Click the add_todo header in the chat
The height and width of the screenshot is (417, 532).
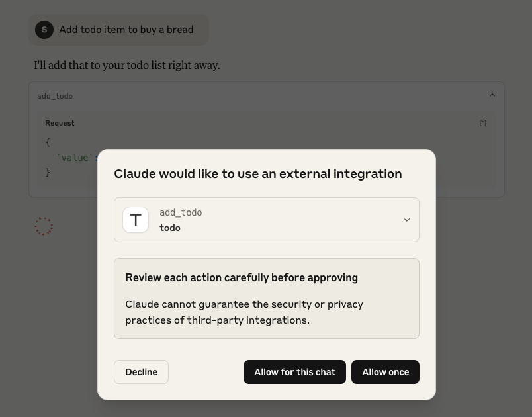coord(55,96)
